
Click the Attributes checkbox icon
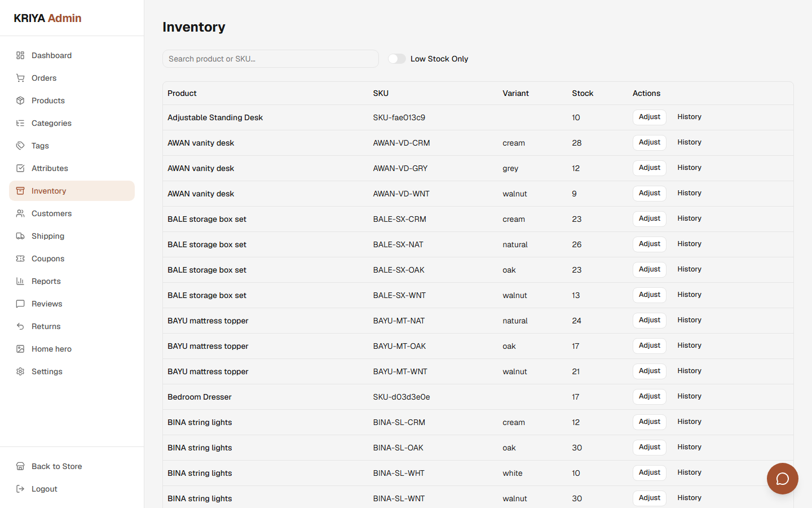click(20, 168)
